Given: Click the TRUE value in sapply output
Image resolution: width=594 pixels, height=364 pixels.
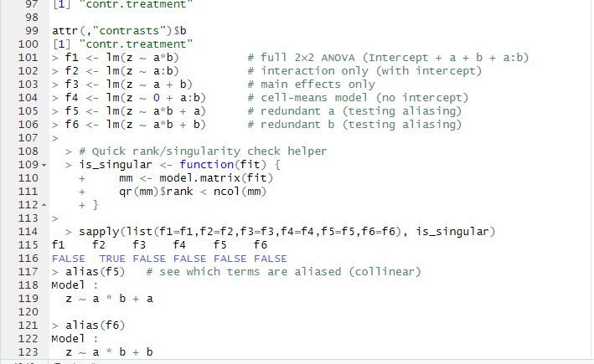Looking at the screenshot, I should click(x=112, y=258).
